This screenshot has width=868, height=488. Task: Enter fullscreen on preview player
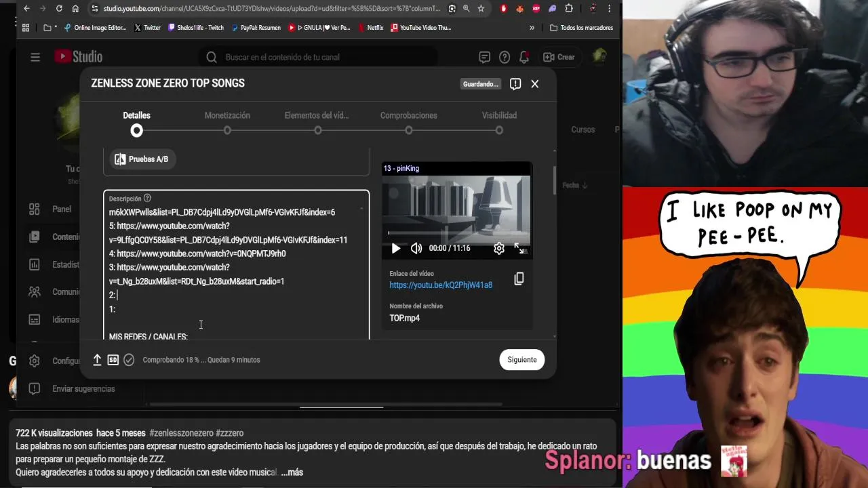[519, 248]
